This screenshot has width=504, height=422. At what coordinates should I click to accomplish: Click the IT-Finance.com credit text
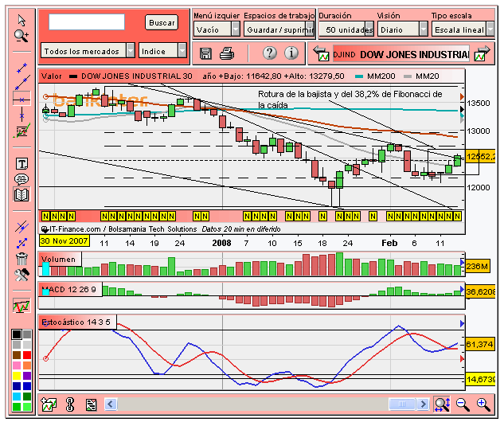pos(123,229)
